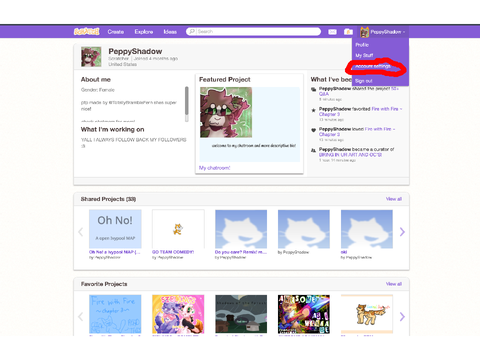Click the 'Oh No! a hypool MAP' title link
Screen dimensions: 480x360
[x=115, y=252]
